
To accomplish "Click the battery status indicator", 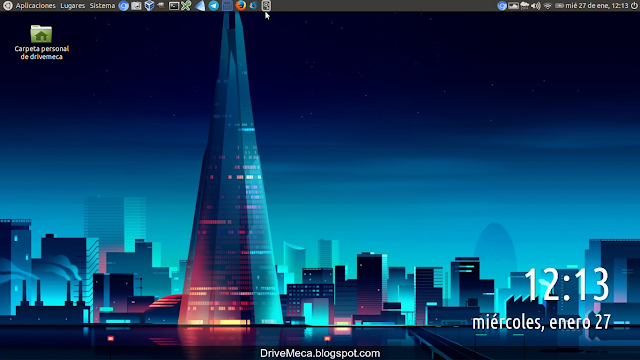I will pos(560,6).
